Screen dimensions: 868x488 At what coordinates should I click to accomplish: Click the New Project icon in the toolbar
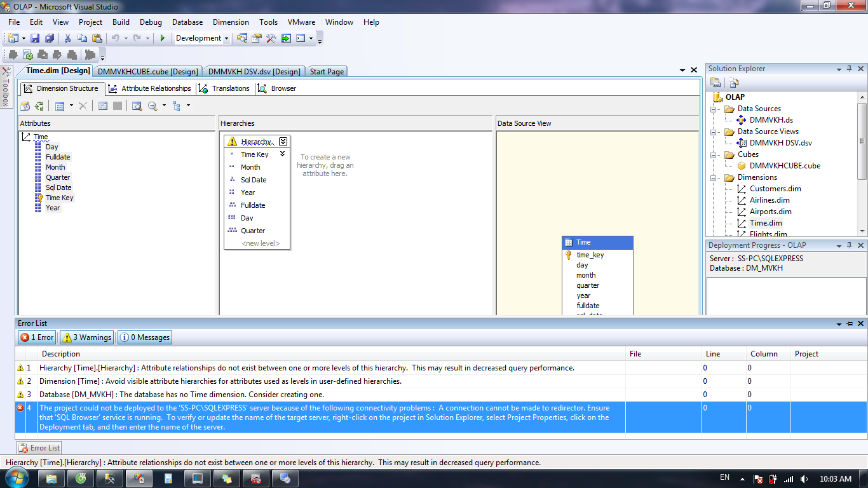[13, 38]
